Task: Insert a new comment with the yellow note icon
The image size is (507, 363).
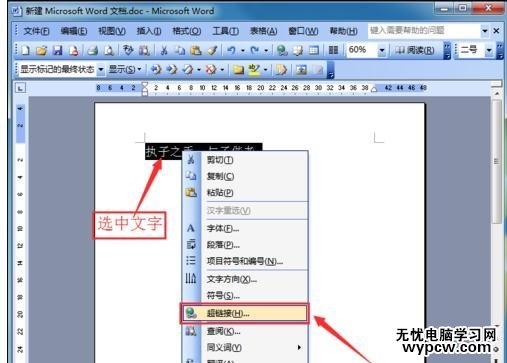Action: tap(238, 69)
